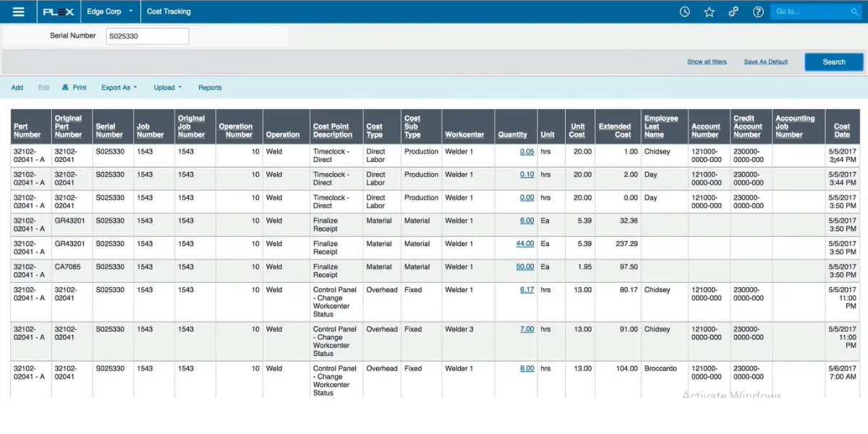Click the Plex logo
Image resolution: width=868 pixels, height=434 pixels.
[58, 12]
